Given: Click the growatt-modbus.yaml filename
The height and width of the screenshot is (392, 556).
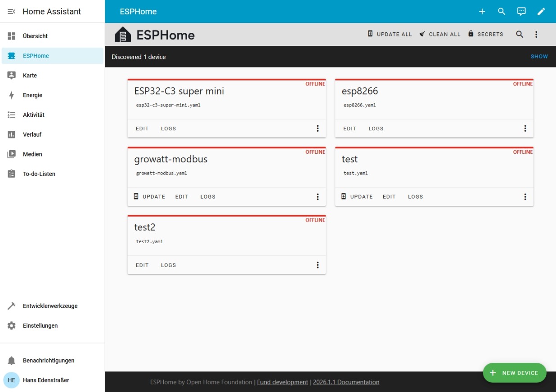Looking at the screenshot, I should (x=161, y=173).
